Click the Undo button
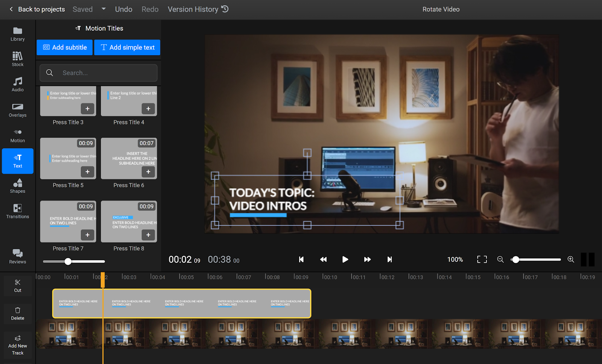The height and width of the screenshot is (364, 602). (124, 9)
